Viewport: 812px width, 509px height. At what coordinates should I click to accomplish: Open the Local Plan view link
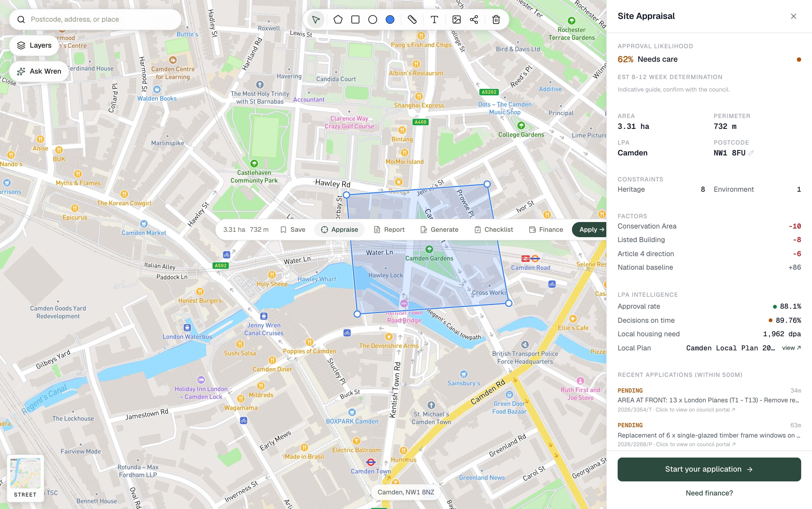[791, 348]
